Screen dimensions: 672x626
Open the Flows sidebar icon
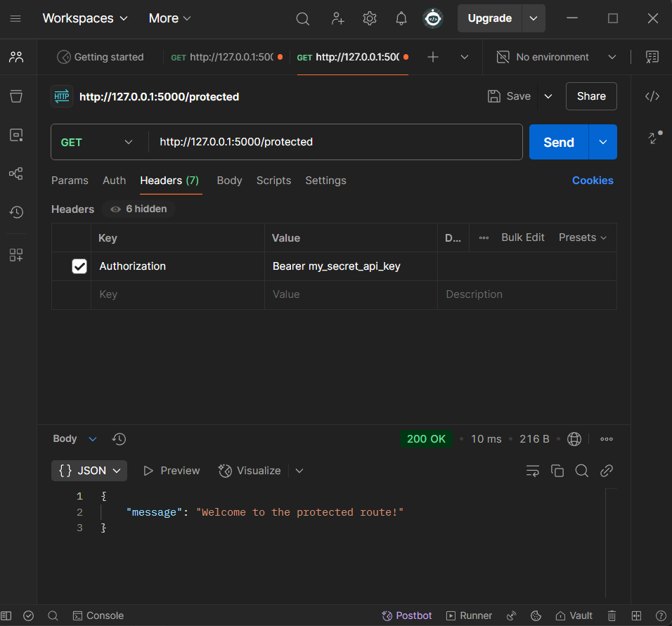click(x=16, y=174)
